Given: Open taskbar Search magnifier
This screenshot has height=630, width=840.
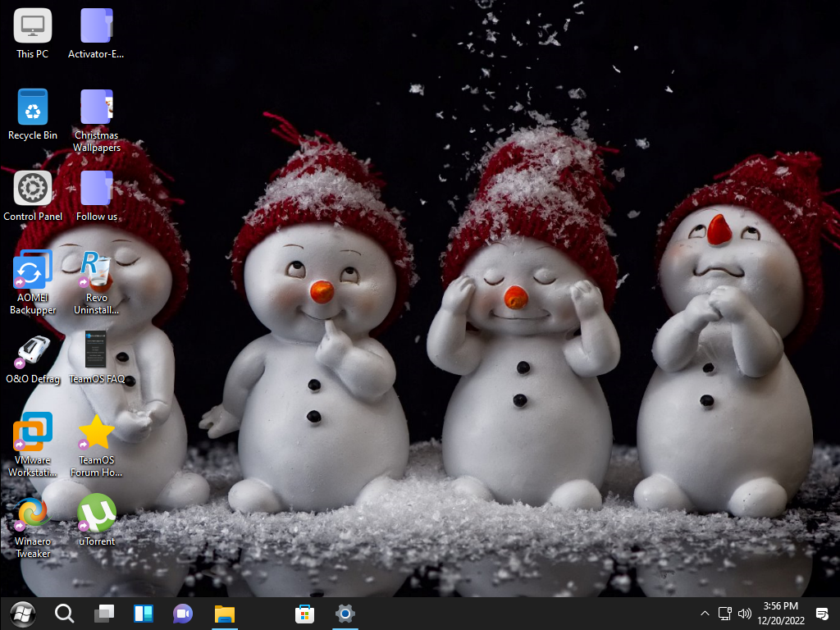Looking at the screenshot, I should pos(64,613).
